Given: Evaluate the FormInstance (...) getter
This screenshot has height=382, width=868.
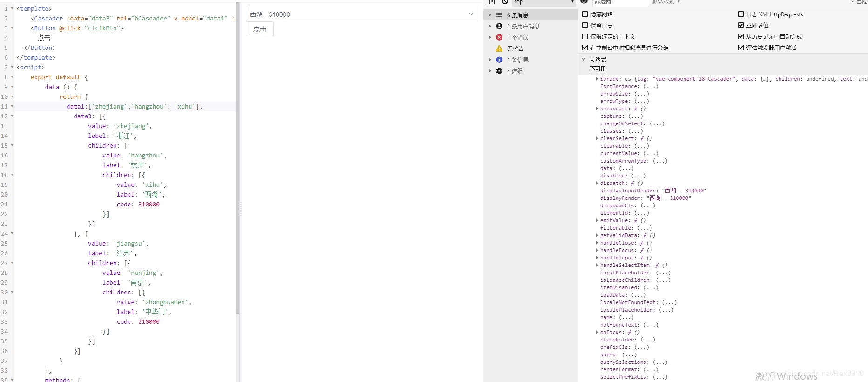Looking at the screenshot, I should [651, 86].
